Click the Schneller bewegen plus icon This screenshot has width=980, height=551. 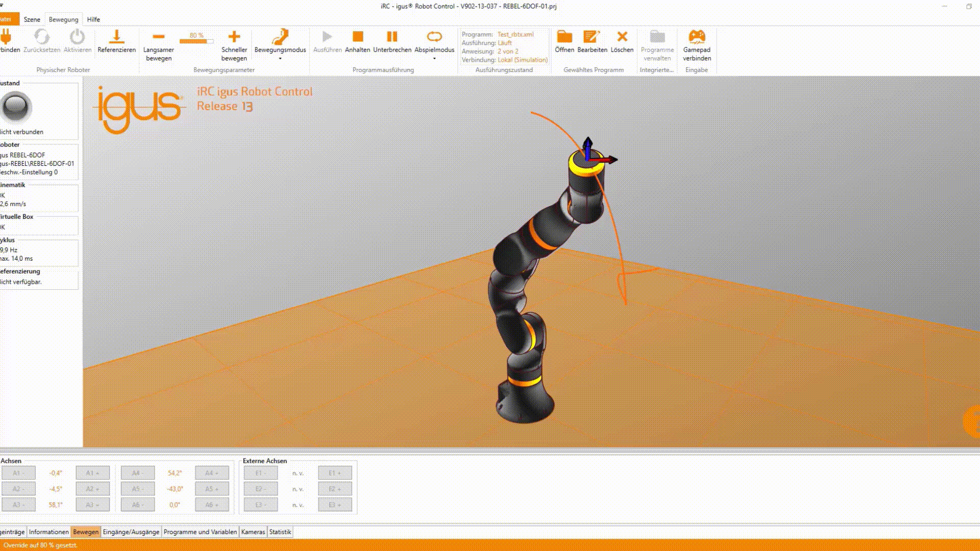[x=234, y=37]
